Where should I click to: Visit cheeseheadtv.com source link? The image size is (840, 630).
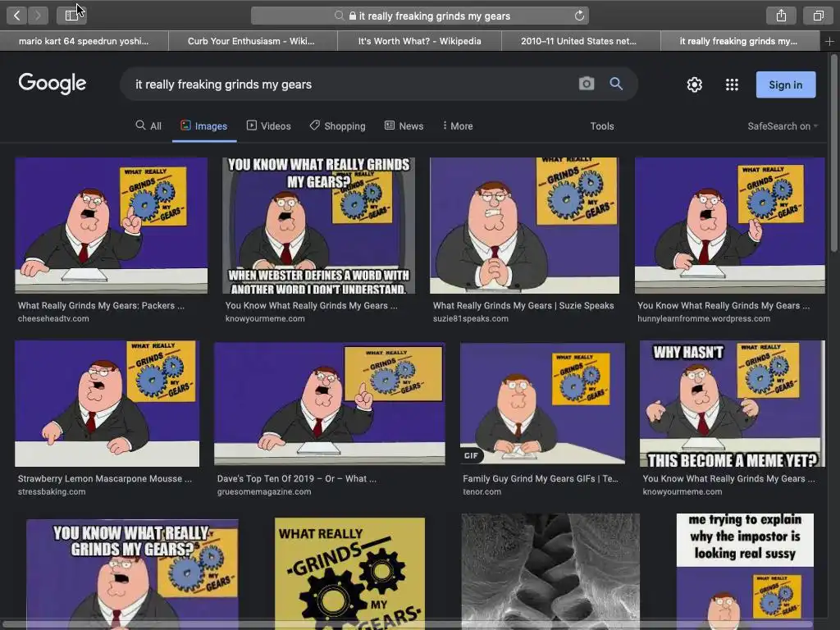(53, 318)
